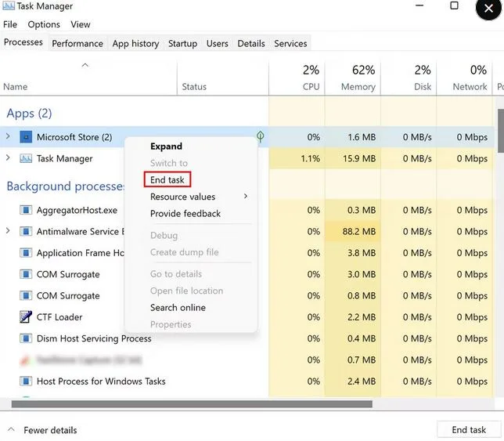Open the Resource values submenu arrow
This screenshot has width=504, height=441.
pyautogui.click(x=246, y=196)
